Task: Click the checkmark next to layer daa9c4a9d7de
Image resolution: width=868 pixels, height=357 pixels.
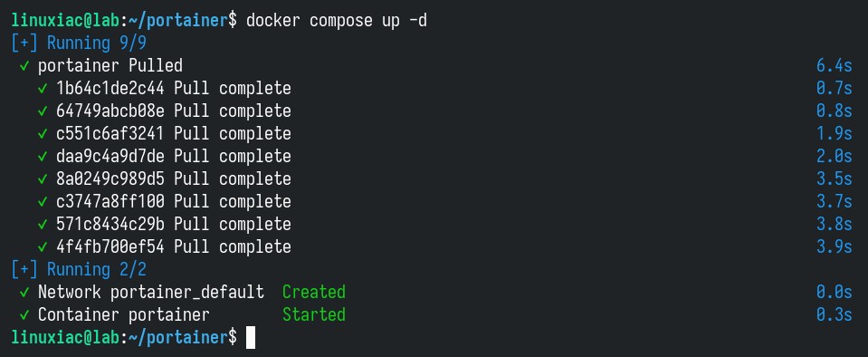Action: tap(43, 157)
